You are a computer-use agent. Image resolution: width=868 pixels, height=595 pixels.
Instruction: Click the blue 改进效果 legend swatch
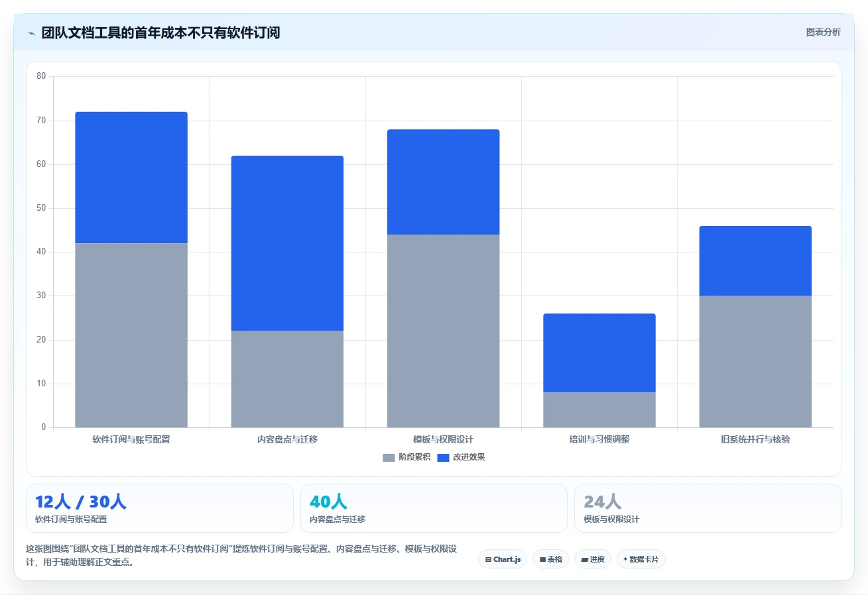pos(443,458)
